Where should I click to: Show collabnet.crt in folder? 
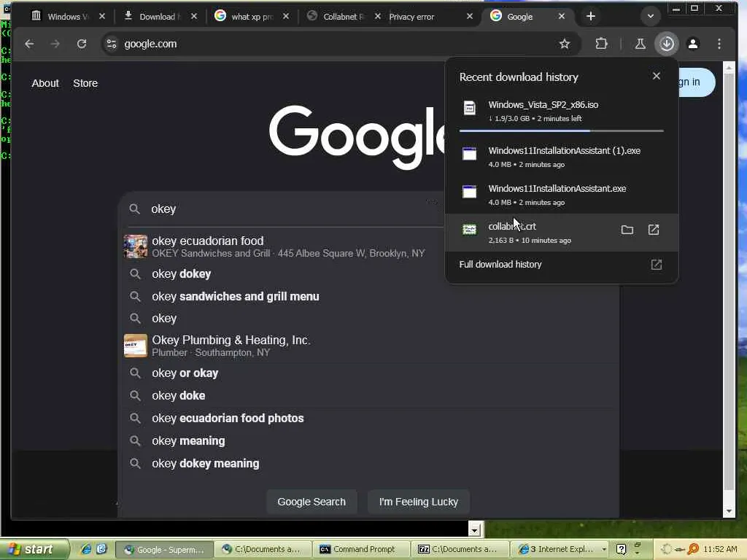tap(627, 230)
